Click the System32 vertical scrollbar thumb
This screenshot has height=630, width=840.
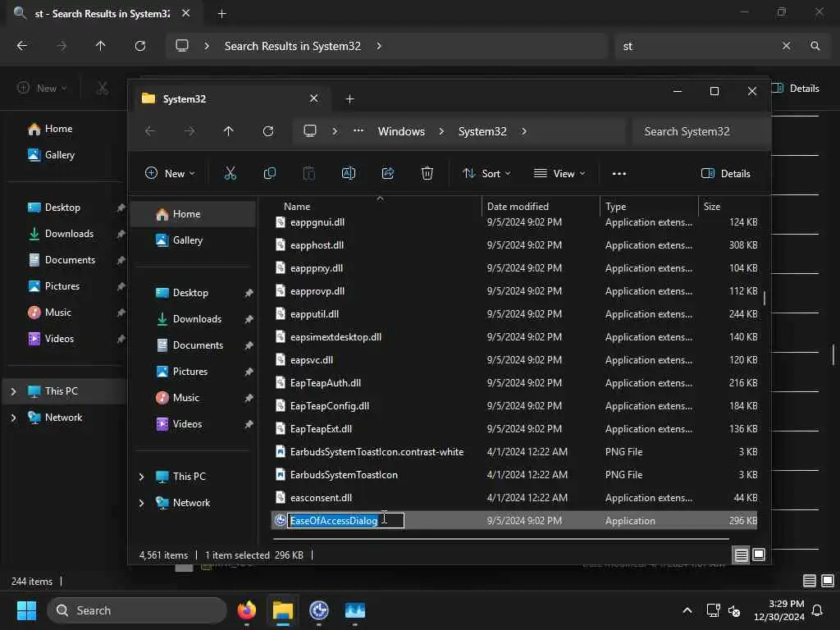point(765,298)
